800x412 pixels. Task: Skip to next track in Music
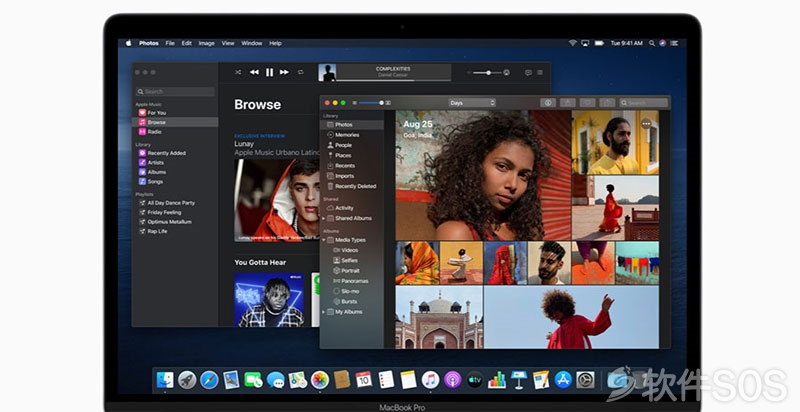coord(284,72)
